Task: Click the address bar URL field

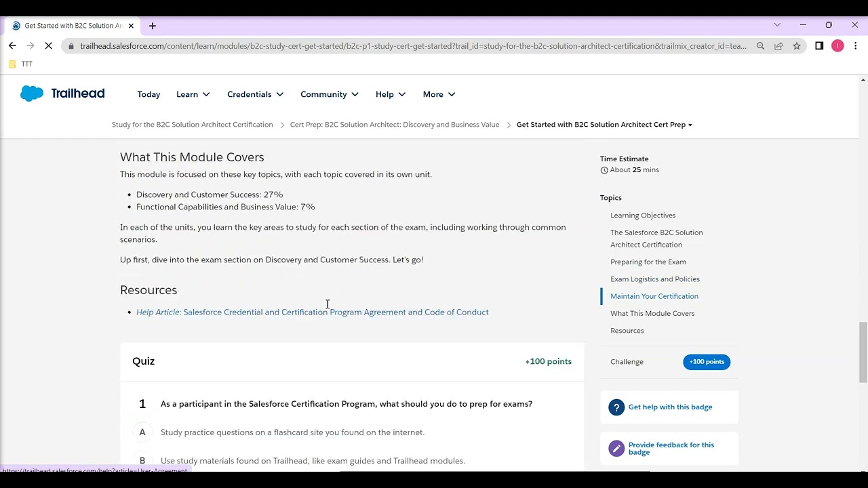Action: pos(413,46)
